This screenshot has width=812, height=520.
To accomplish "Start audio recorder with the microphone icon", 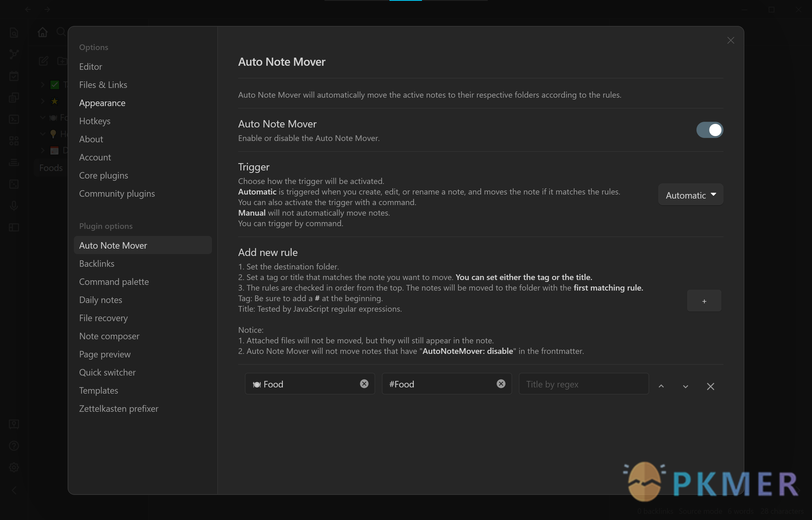I will [x=14, y=206].
